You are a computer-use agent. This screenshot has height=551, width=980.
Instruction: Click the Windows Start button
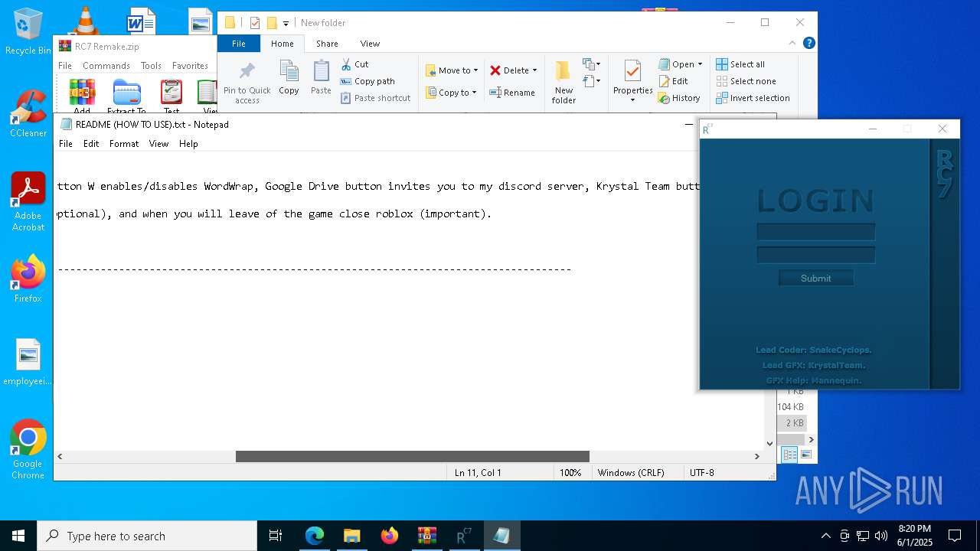click(18, 536)
